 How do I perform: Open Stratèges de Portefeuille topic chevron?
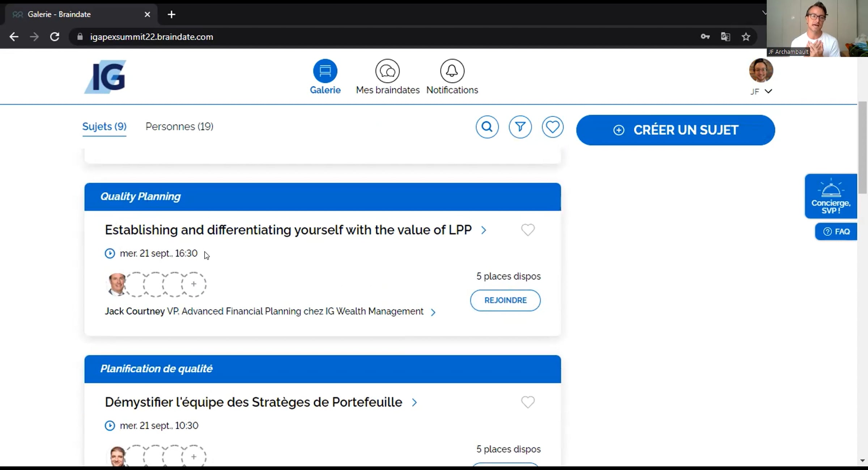414,402
